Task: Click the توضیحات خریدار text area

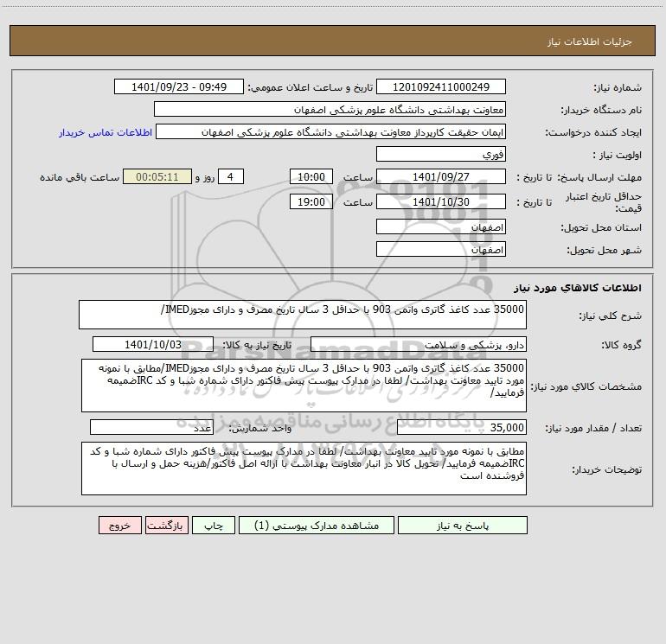Action: [x=304, y=469]
